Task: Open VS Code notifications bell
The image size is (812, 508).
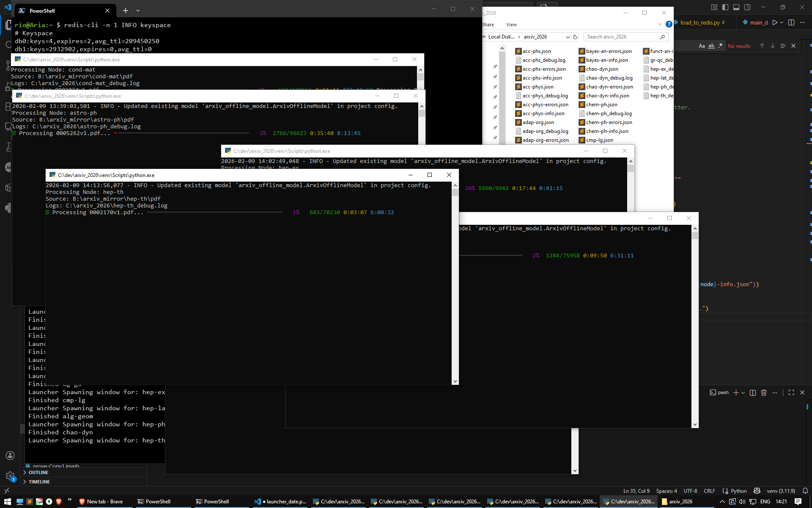Action: (x=805, y=491)
